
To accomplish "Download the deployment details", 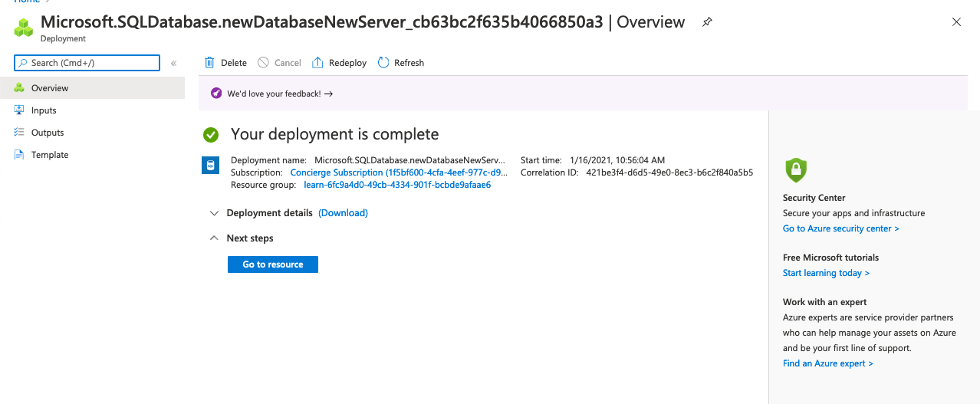I will [343, 213].
